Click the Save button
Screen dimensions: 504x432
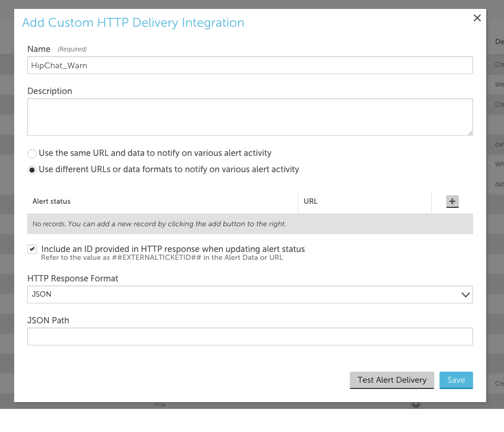[x=456, y=380]
